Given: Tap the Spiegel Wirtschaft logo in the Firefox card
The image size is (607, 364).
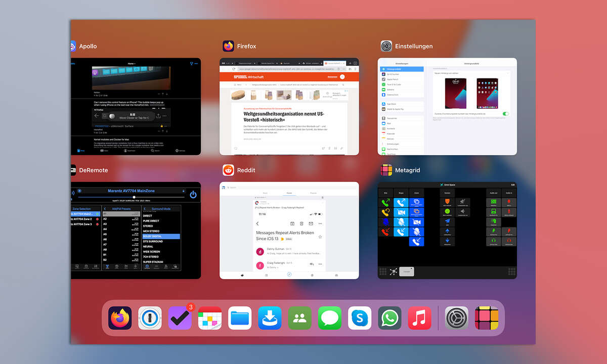Looking at the screenshot, I should coord(249,76).
